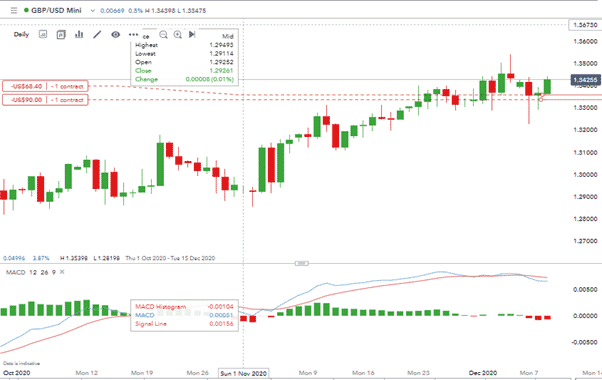Grab the panel divider handle above MACD

(x=301, y=263)
